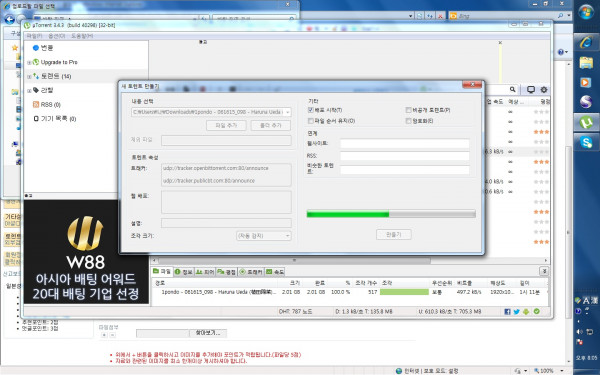600x375 pixels.
Task: Open the preferences gear icon in toolbar
Action: [544, 90]
